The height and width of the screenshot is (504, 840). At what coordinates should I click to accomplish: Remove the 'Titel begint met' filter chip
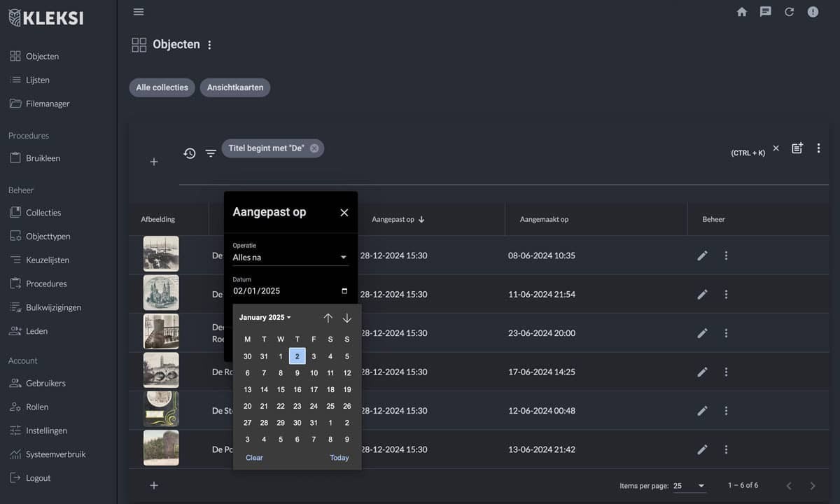click(x=314, y=148)
